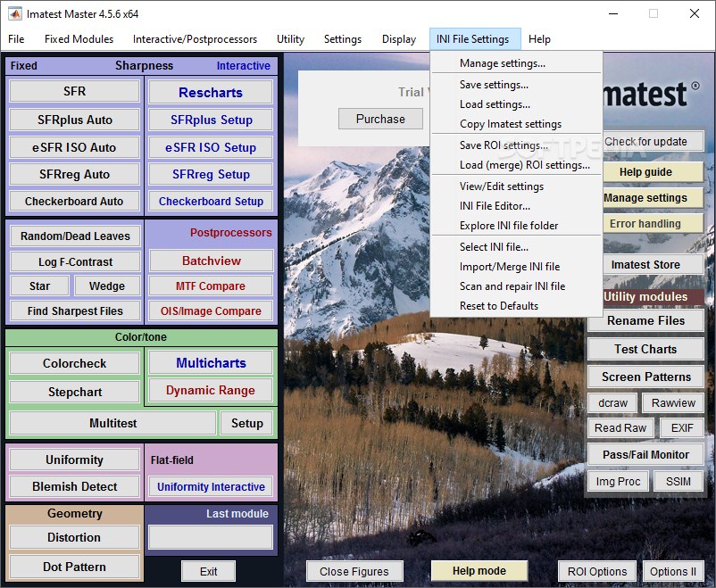
Task: Run SFRreg Auto
Action: point(74,174)
